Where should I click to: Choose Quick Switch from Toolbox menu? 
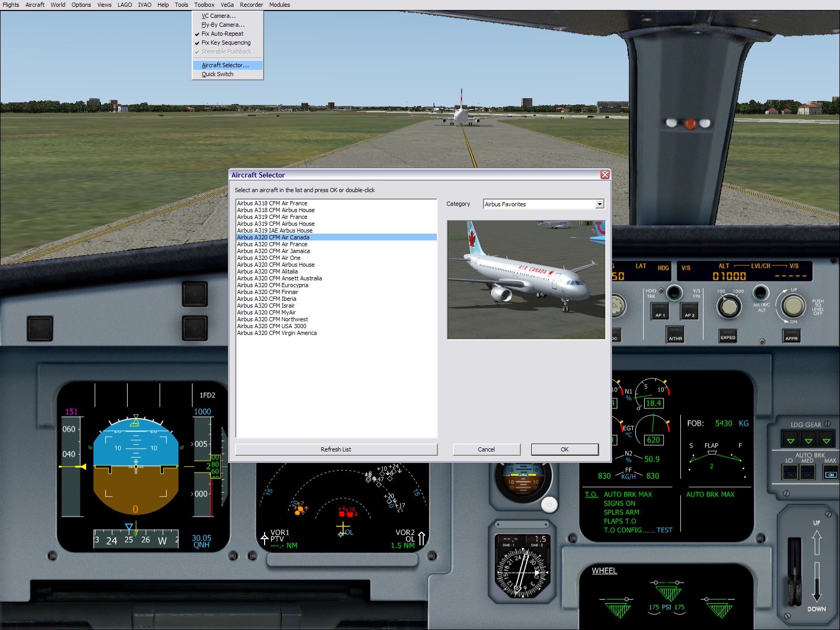217,74
